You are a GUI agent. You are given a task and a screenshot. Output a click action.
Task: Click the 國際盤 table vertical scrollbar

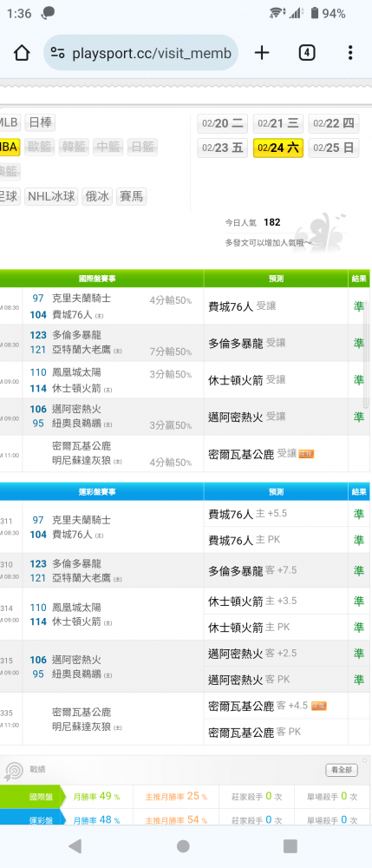(366, 354)
